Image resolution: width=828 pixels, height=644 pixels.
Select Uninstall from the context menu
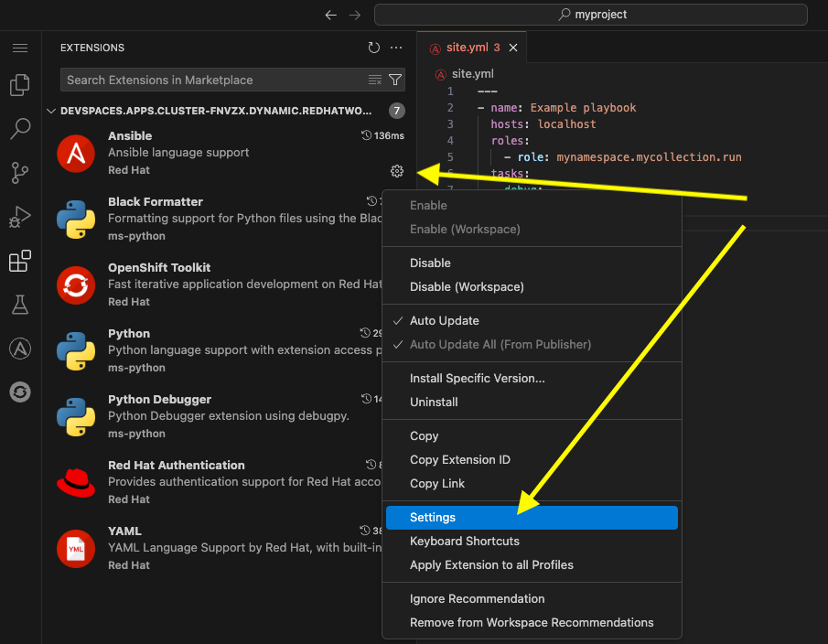[430, 402]
